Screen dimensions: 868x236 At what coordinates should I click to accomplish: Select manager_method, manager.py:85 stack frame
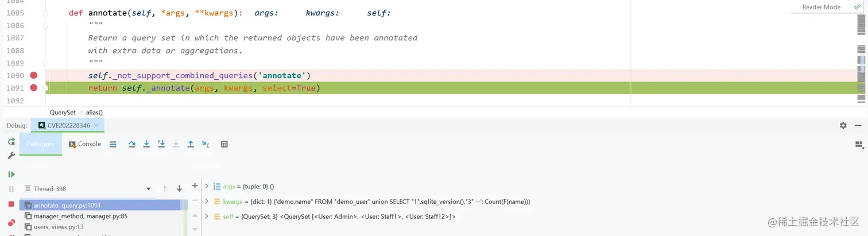[80, 216]
